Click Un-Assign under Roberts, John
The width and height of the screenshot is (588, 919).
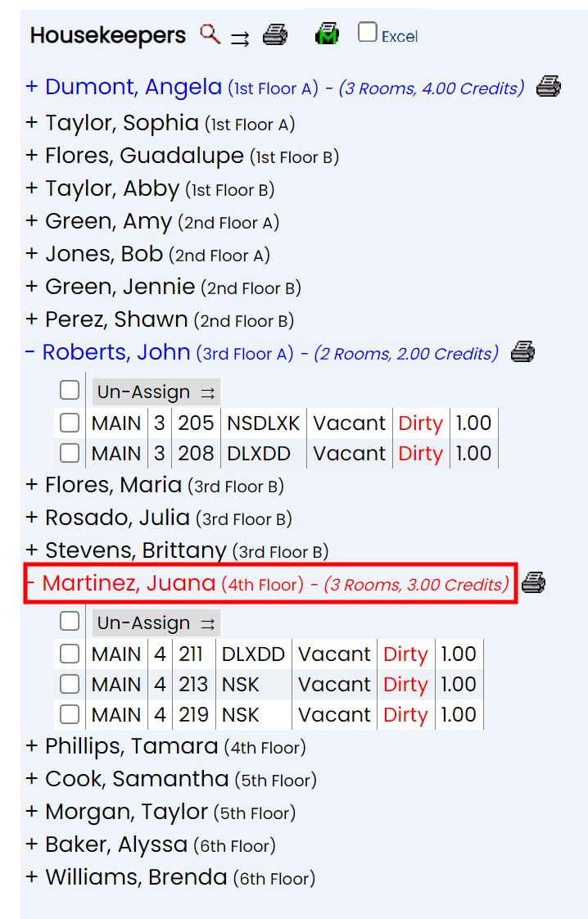coord(155,392)
